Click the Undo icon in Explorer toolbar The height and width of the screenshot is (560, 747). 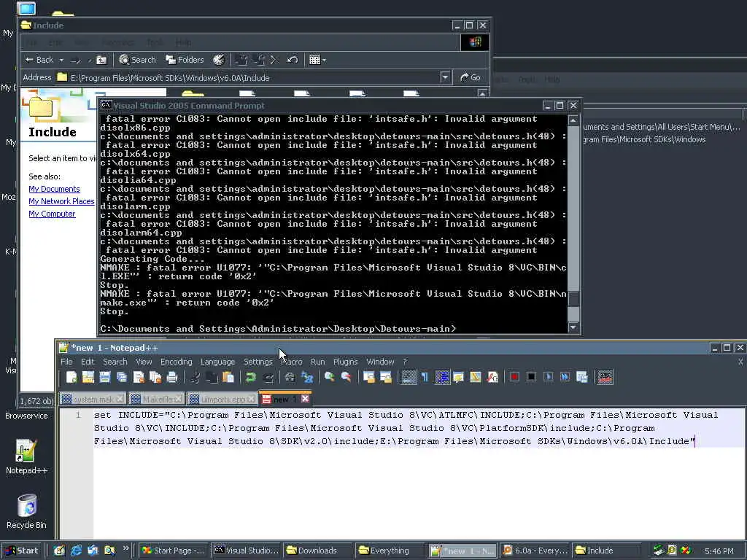click(293, 60)
